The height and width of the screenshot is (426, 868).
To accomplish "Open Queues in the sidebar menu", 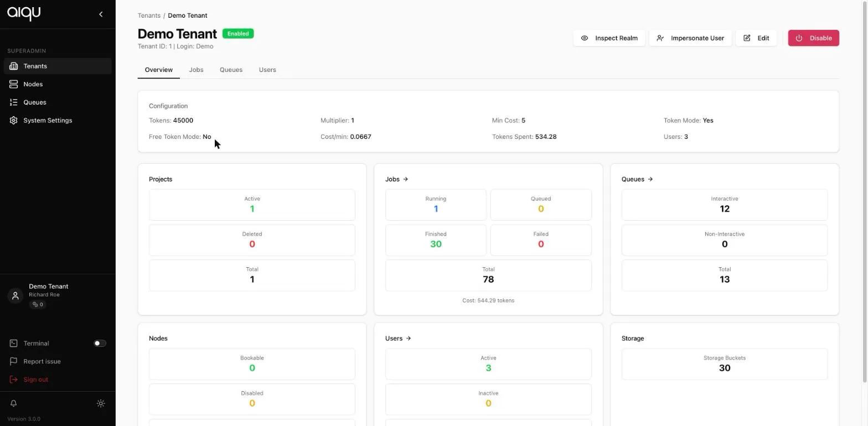I will (58, 102).
